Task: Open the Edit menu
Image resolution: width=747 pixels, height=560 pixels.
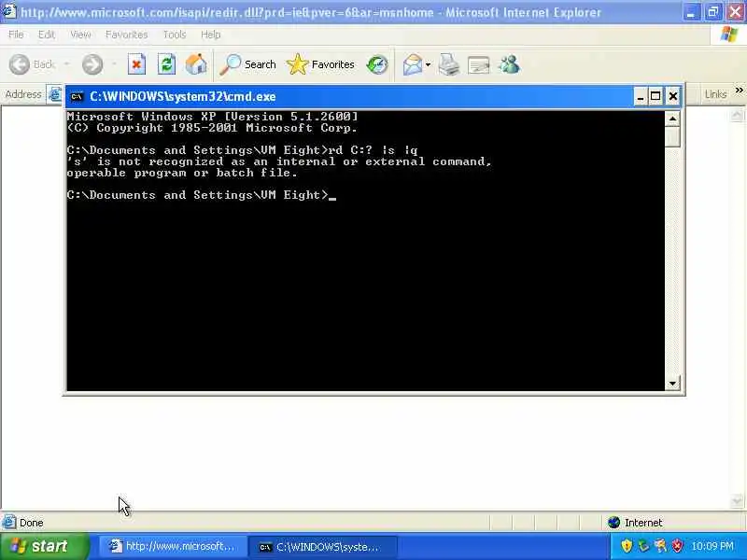Action: (x=46, y=35)
